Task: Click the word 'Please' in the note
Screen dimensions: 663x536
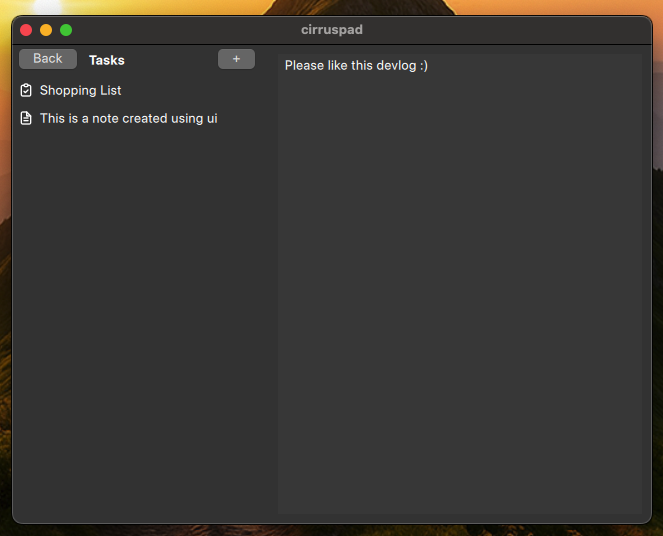Action: pos(304,66)
